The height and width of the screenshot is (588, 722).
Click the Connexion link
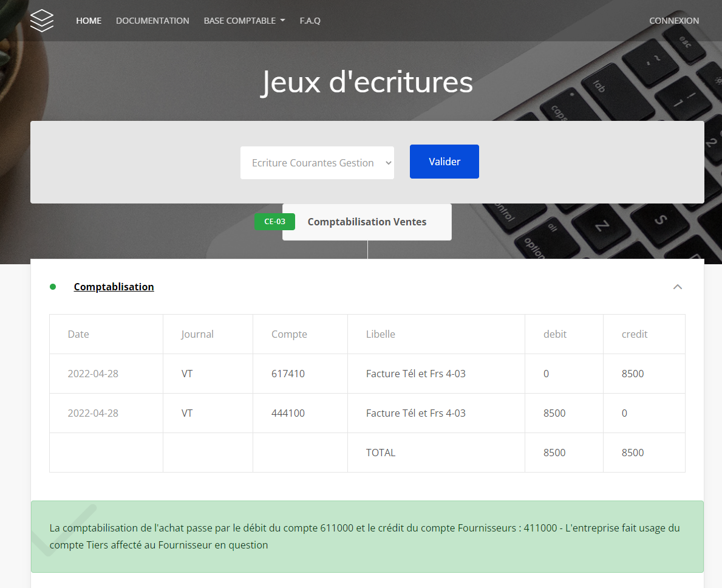(x=674, y=21)
